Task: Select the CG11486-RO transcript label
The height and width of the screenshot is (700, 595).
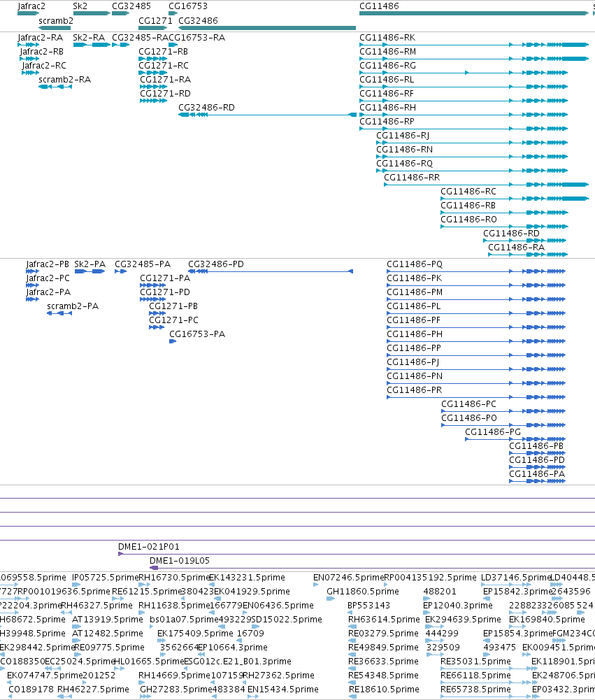Action: click(468, 219)
